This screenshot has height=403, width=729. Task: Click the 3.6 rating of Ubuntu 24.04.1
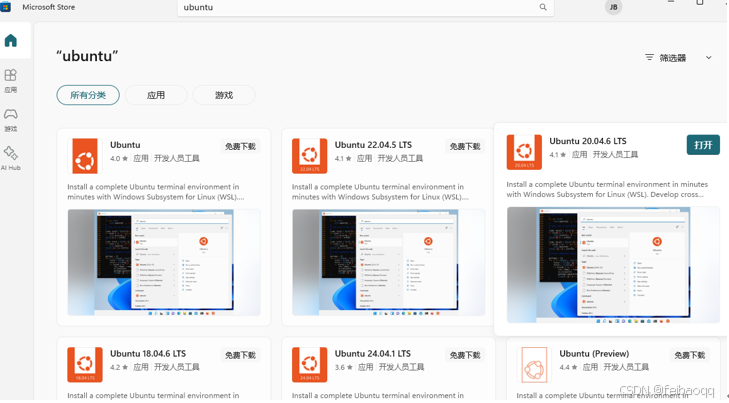(343, 367)
